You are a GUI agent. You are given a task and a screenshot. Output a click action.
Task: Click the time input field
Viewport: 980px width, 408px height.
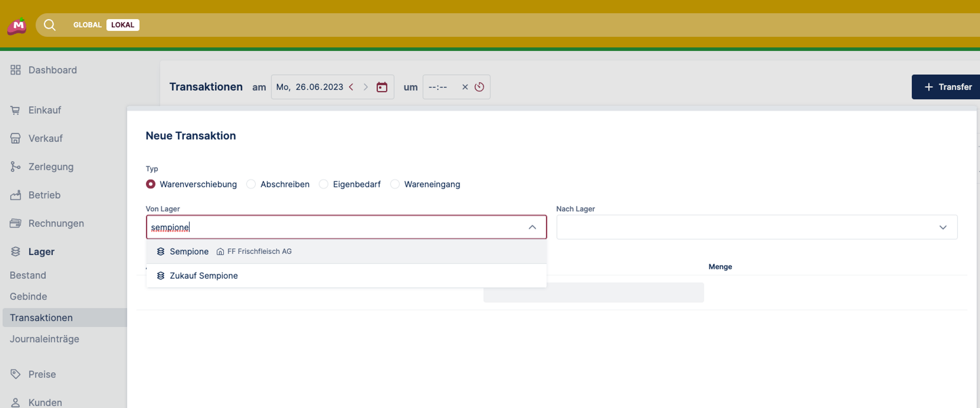(x=439, y=87)
